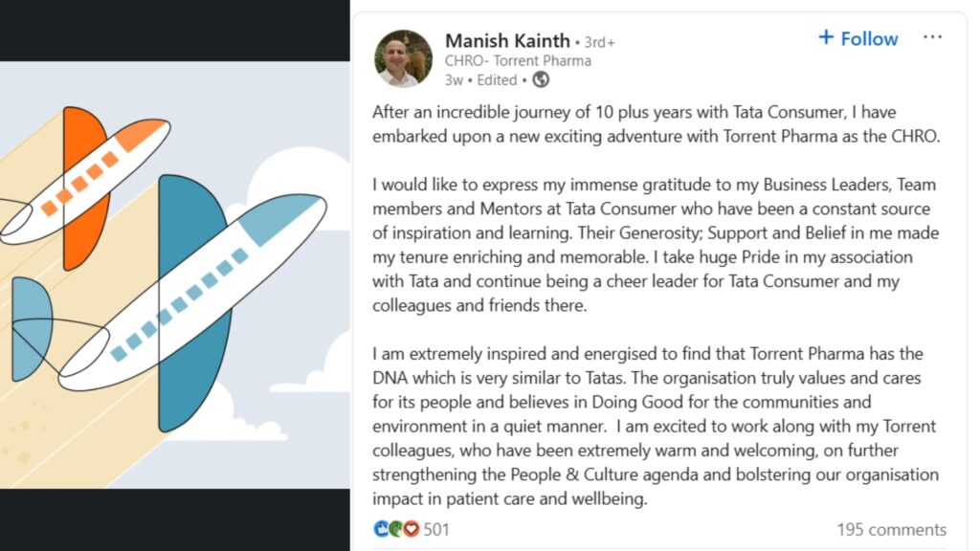Open the 501 reactions list
This screenshot has width=980, height=551.
click(436, 530)
